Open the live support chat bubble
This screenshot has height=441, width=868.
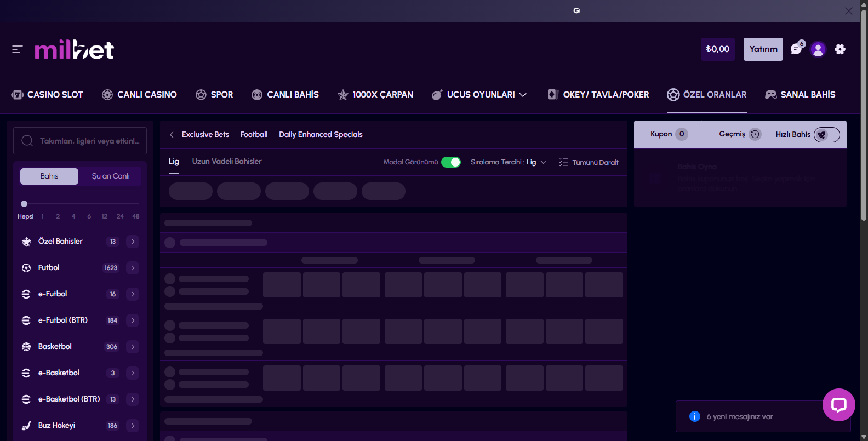pos(839,405)
